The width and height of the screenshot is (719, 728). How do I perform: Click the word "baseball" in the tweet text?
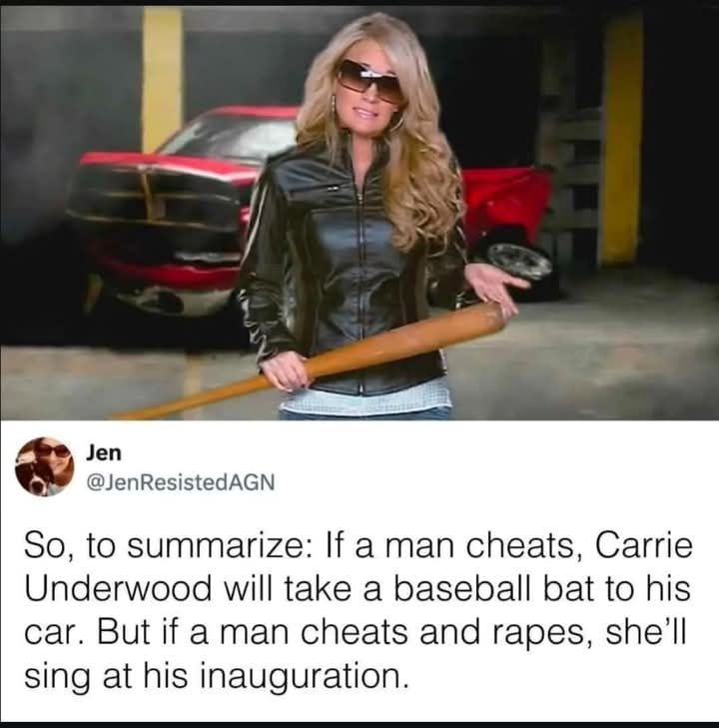click(461, 590)
